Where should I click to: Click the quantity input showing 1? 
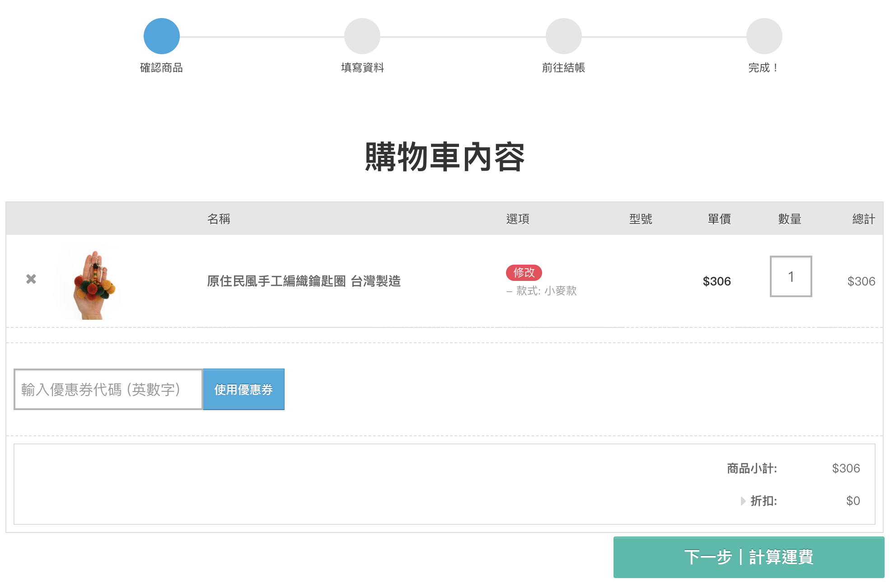(791, 276)
